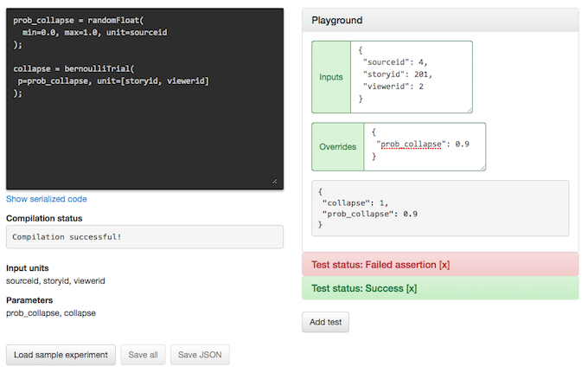Select the Compilation successful! status box
Screen dimensions: 588x373
coord(144,237)
